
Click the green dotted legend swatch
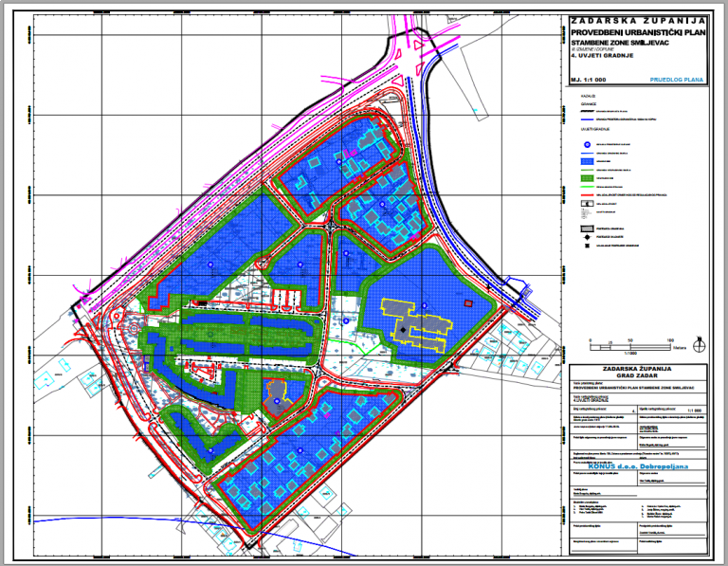click(x=588, y=177)
